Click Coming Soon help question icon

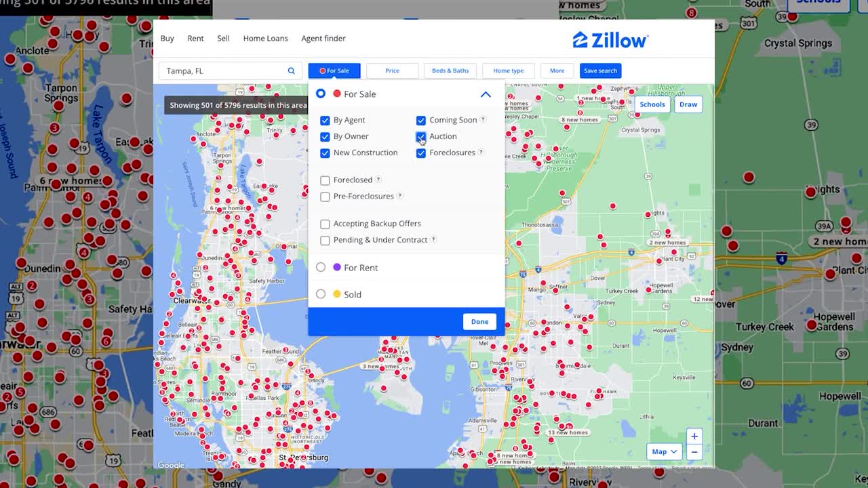click(483, 119)
